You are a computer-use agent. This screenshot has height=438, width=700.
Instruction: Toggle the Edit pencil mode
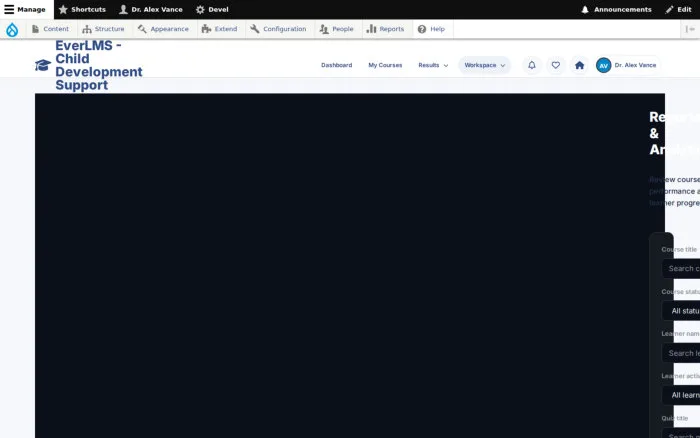[x=678, y=9]
